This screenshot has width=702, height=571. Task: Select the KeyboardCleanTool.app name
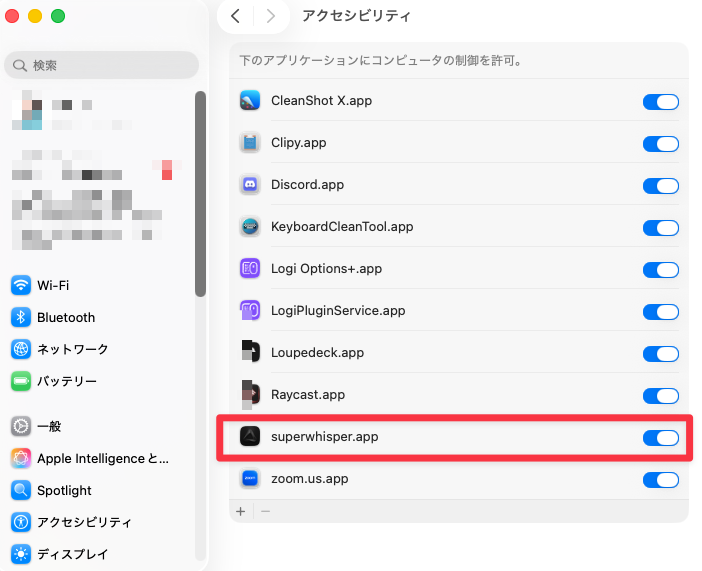(342, 227)
